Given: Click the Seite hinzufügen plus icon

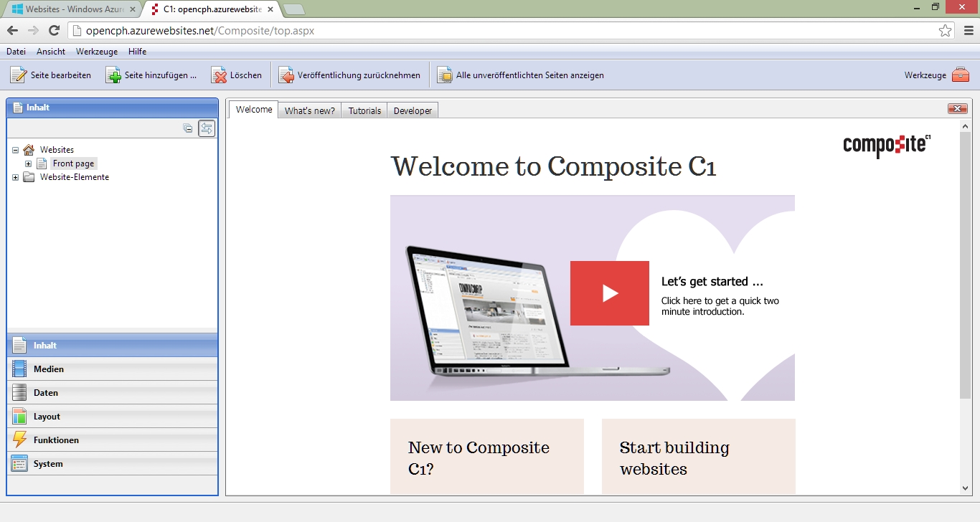Looking at the screenshot, I should pos(113,75).
